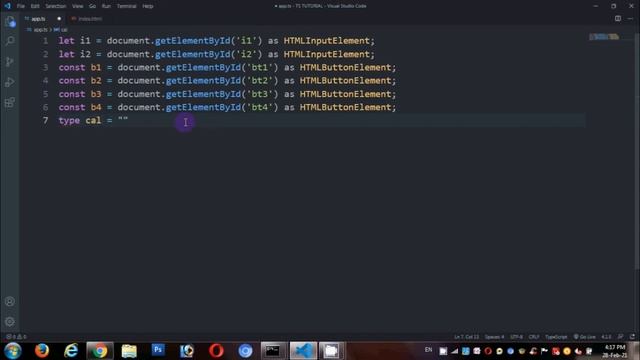Open the Run and Debug view
This screenshot has width=640, height=360.
point(10,82)
